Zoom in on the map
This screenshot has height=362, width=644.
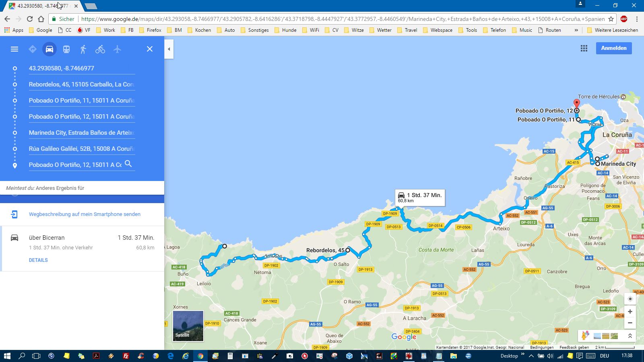[630, 312]
